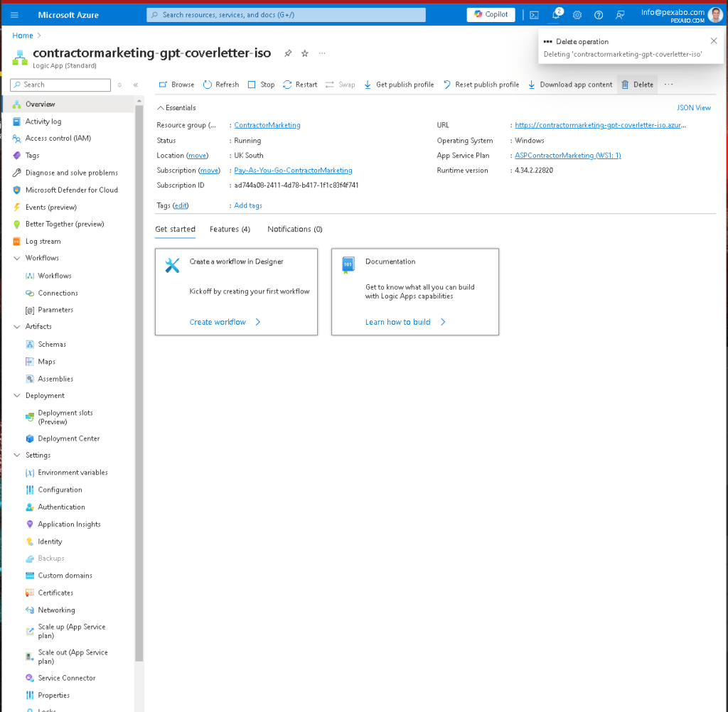Collapse the left navigation pane
This screenshot has width=728, height=712.
pyautogui.click(x=136, y=85)
